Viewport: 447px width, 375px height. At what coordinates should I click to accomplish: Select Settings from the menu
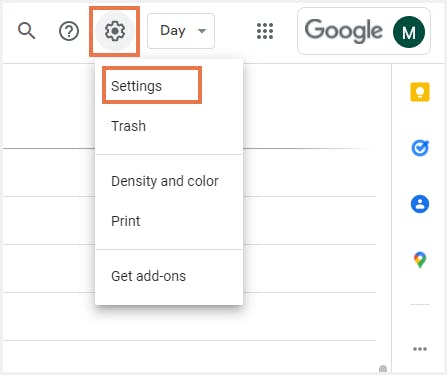(x=169, y=86)
